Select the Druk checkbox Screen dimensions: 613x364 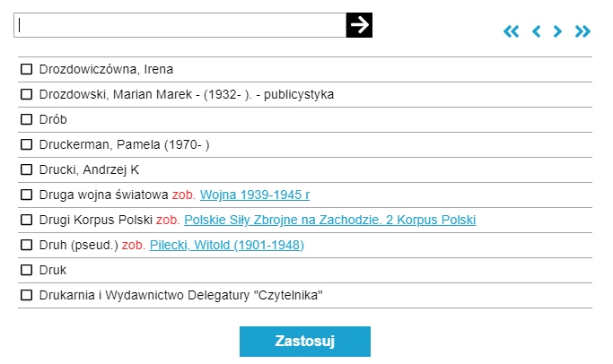(27, 270)
